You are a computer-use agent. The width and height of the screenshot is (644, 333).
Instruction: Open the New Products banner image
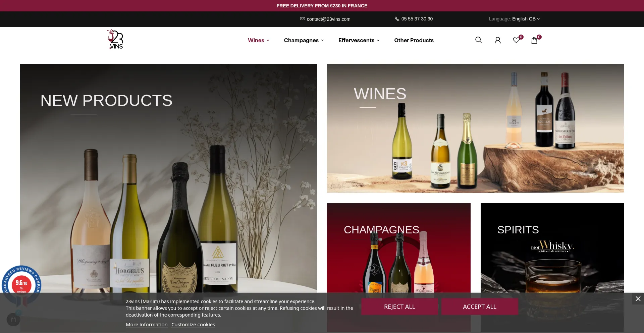coord(168,178)
